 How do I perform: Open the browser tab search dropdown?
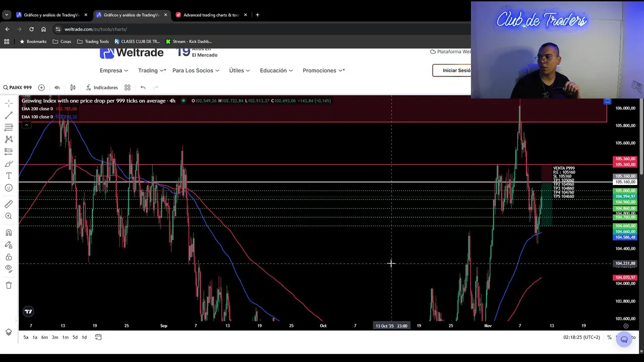[7, 15]
